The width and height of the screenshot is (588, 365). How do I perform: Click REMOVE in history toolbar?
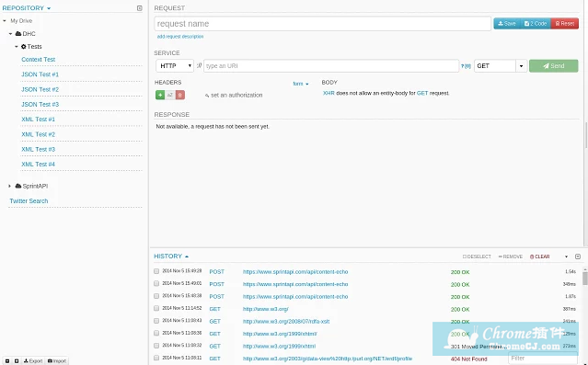(x=511, y=257)
